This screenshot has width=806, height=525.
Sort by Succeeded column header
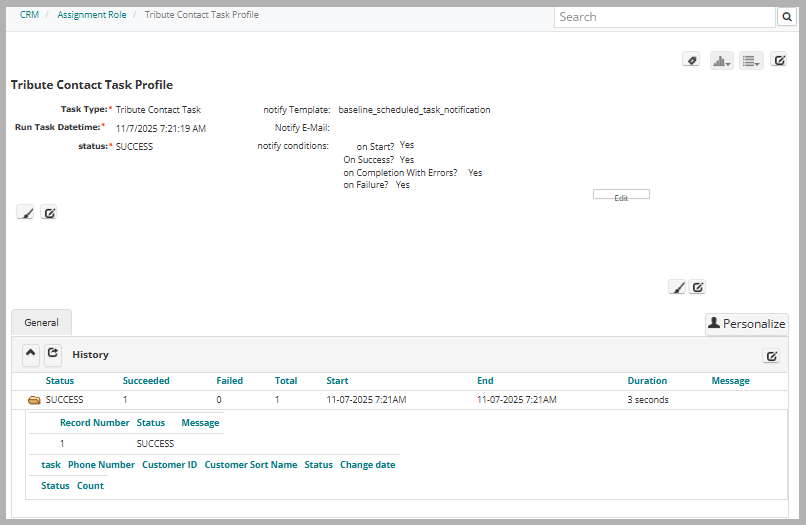pos(146,381)
